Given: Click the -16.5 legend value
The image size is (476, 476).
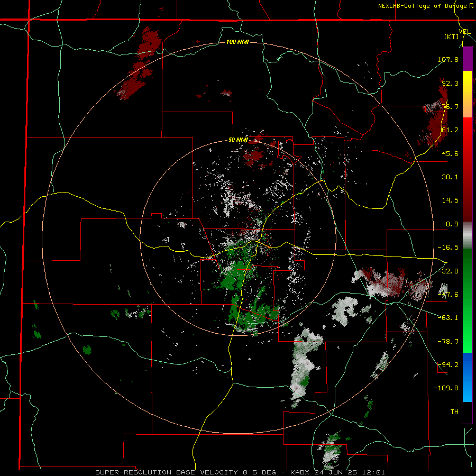Looking at the screenshot, I should [448, 248].
